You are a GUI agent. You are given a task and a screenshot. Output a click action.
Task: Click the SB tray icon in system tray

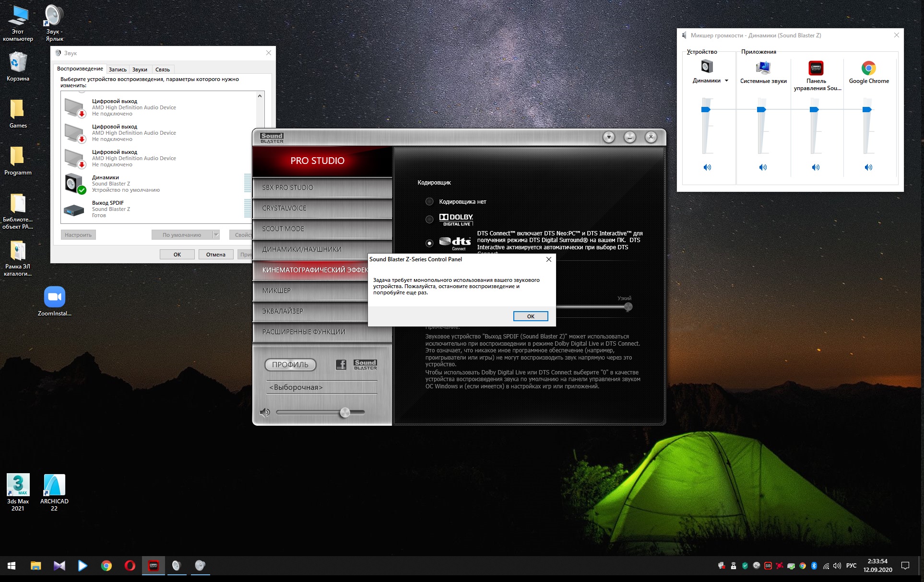[768, 566]
